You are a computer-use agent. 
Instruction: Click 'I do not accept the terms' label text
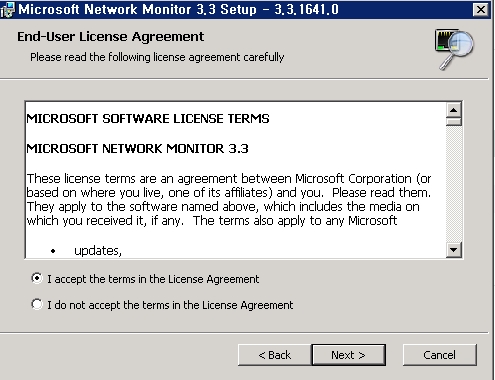(170, 305)
